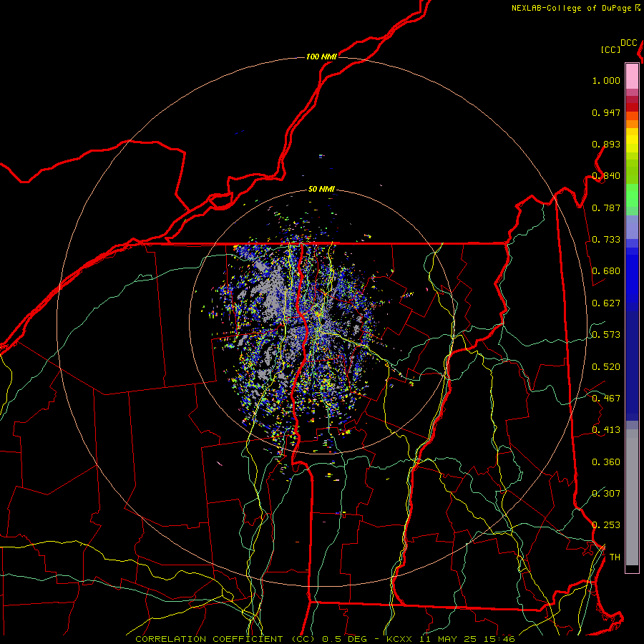Click the TH threshold label
Image resolution: width=644 pixels, height=644 pixels.
click(615, 557)
